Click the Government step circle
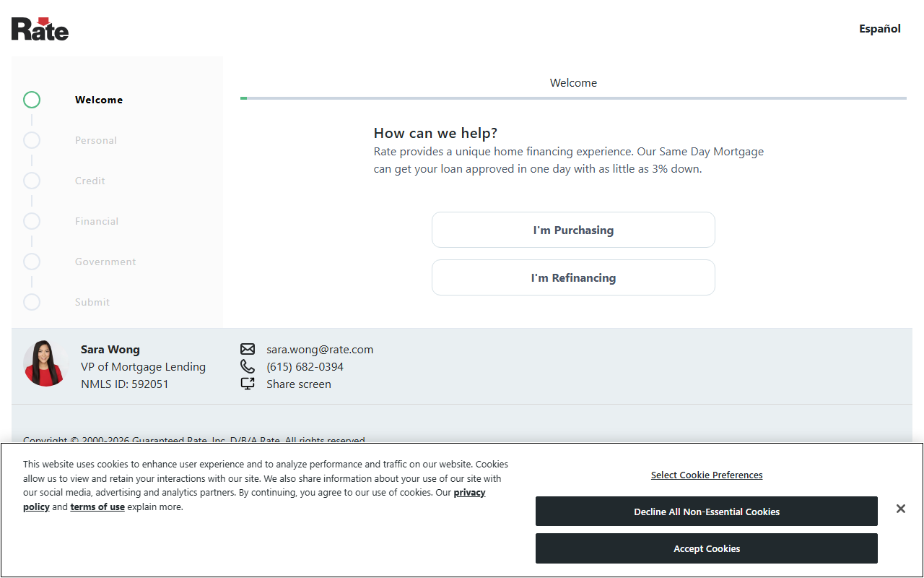The height and width of the screenshot is (578, 924). tap(32, 262)
